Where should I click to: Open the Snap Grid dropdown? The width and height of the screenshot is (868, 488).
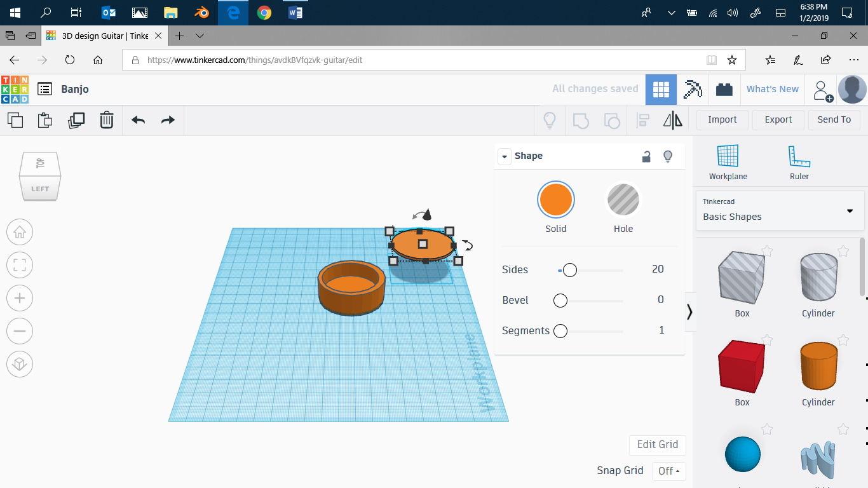[x=669, y=471]
